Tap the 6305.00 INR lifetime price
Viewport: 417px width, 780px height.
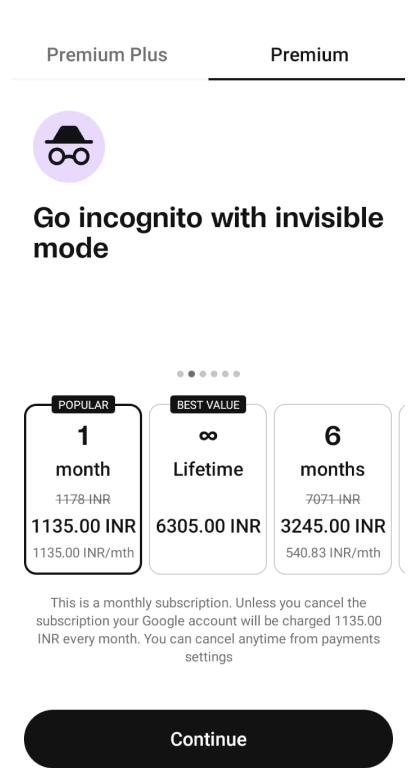coord(208,526)
